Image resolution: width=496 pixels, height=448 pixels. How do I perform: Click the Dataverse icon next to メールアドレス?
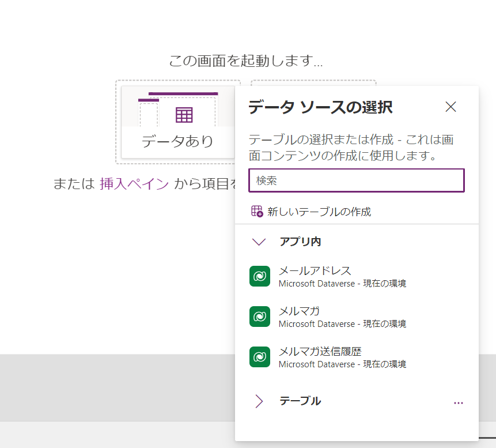tap(260, 276)
